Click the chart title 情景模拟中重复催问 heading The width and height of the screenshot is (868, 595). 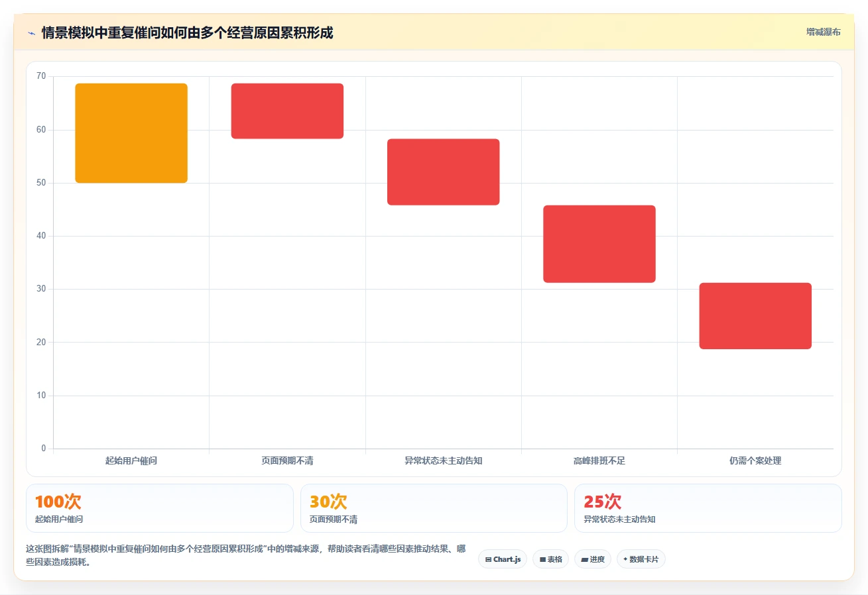187,32
